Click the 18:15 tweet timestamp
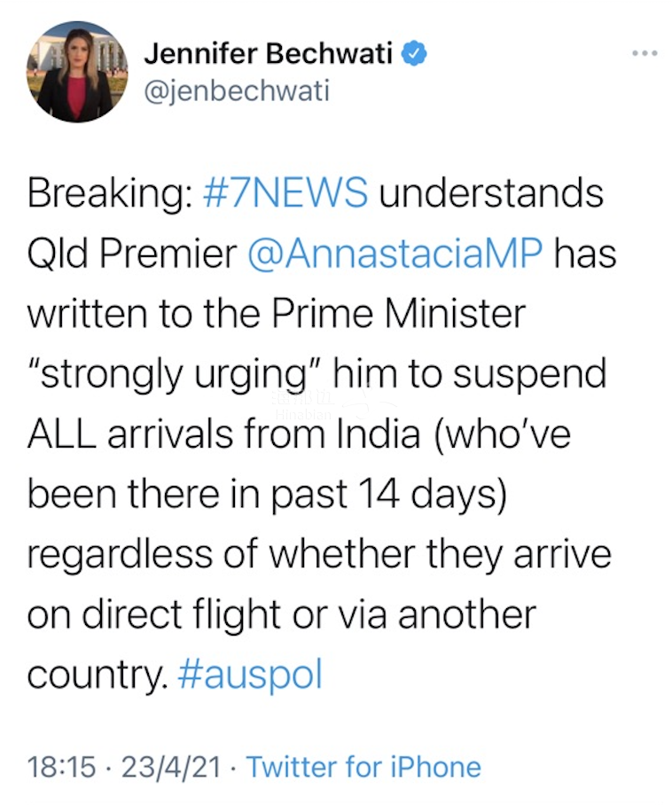 [61, 767]
